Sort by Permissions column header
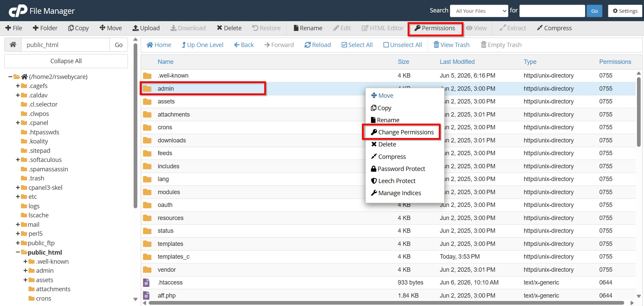 pos(615,62)
